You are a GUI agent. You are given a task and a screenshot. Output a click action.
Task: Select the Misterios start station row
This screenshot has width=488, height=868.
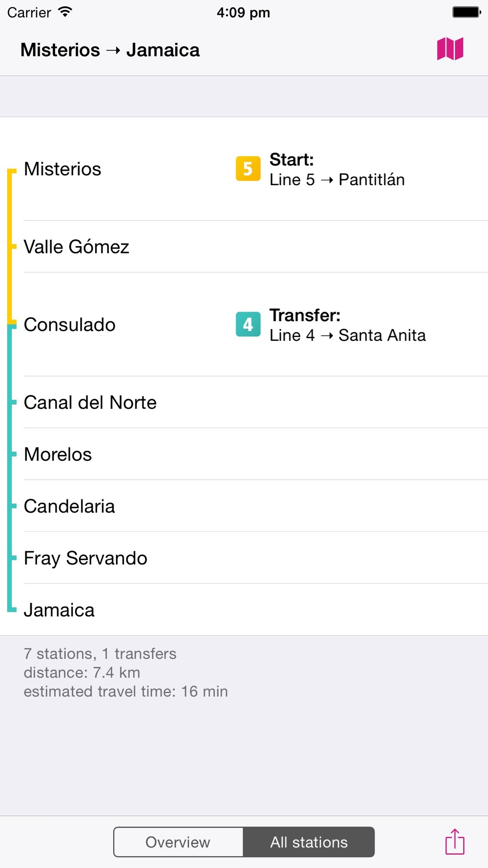click(x=244, y=169)
